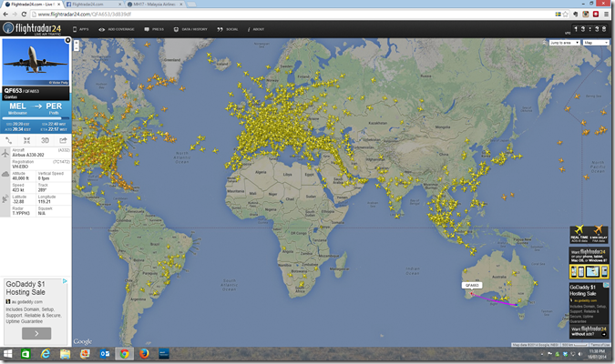Open Outlook from the taskbar
Image resolution: width=615 pixels, height=364 pixels.
[x=105, y=354]
